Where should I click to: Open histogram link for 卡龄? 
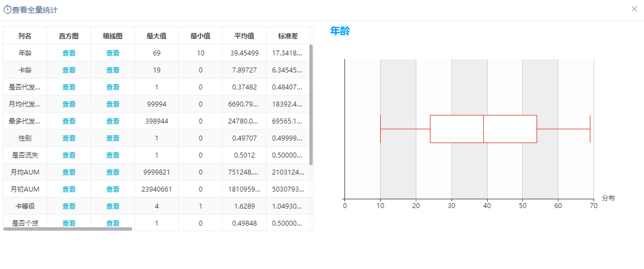[69, 70]
